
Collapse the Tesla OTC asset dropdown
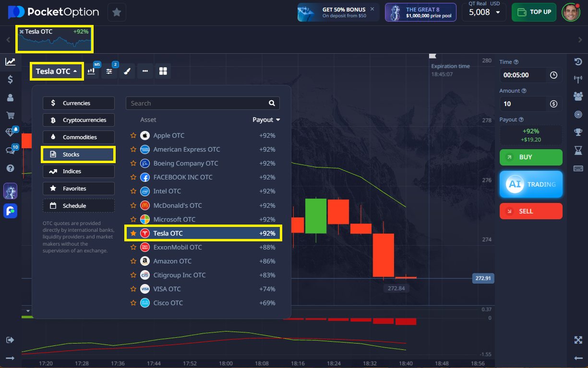(x=57, y=71)
